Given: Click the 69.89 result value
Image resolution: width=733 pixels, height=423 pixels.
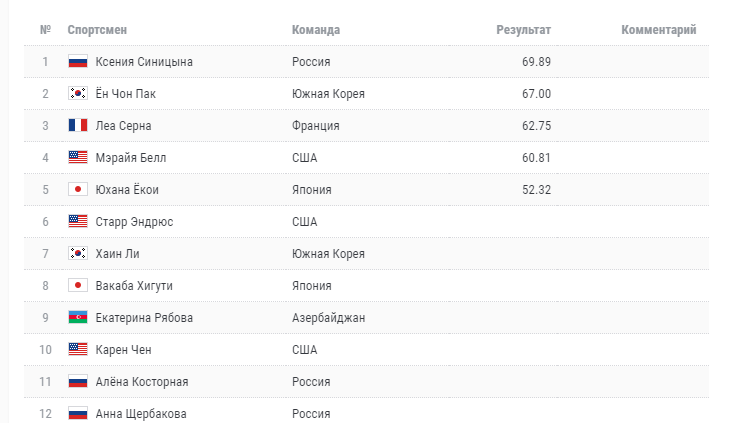Looking at the screenshot, I should tap(536, 62).
